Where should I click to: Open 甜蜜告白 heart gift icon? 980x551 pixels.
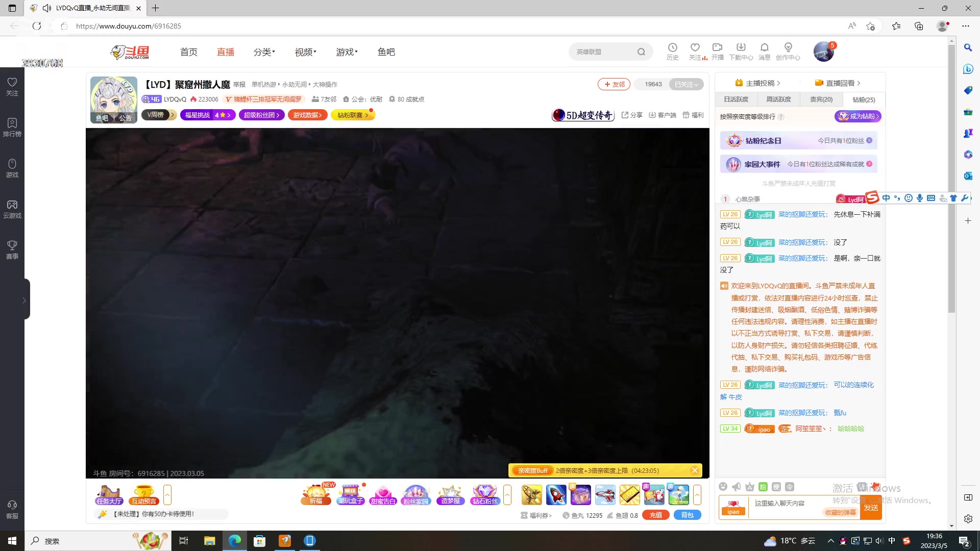click(383, 495)
